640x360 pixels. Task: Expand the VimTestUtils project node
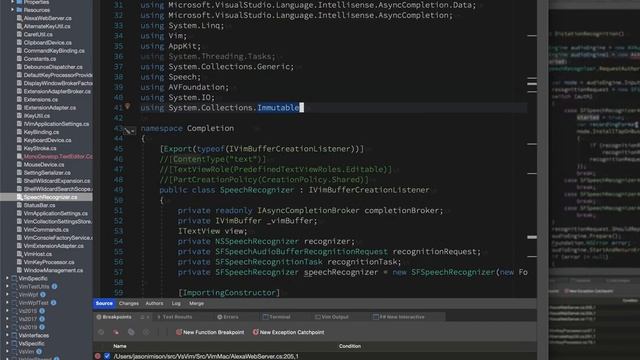click(x=7, y=287)
